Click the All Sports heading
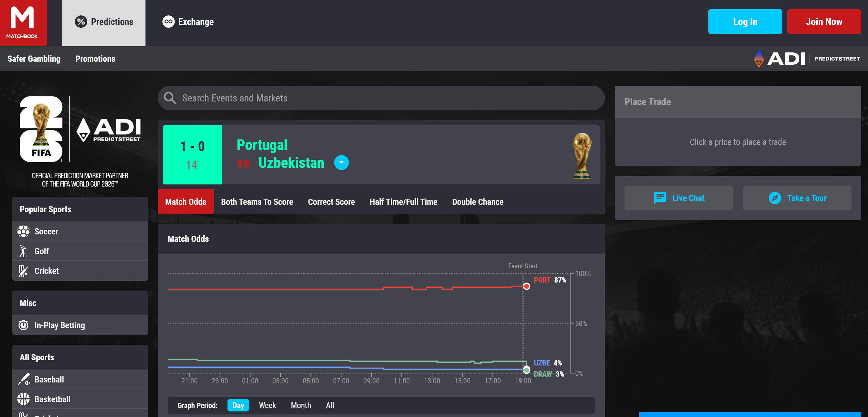Screen dimensions: 868x417 tap(37, 357)
